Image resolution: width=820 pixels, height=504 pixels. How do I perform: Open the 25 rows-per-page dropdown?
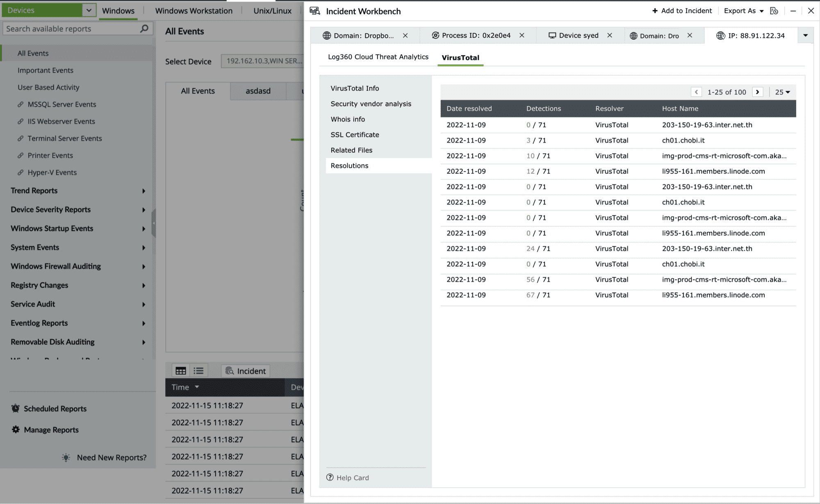tap(782, 92)
